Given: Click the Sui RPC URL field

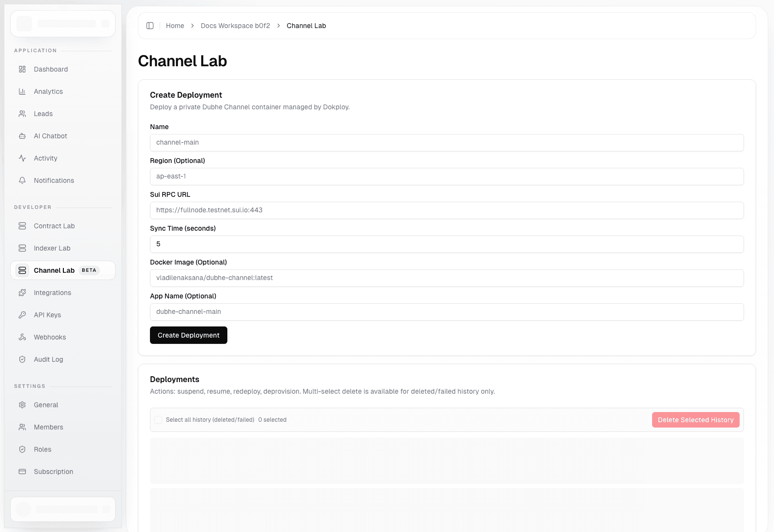Looking at the screenshot, I should [x=447, y=210].
